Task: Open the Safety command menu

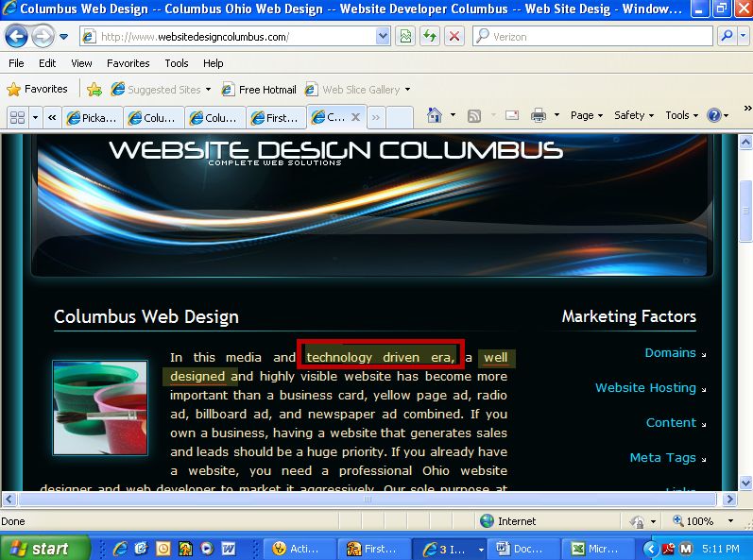Action: coord(633,115)
